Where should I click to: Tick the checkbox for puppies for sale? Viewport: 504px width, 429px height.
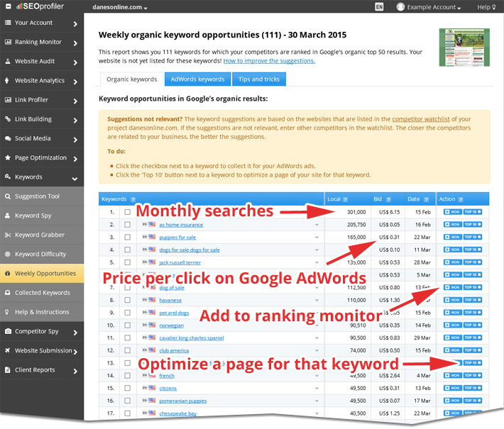coord(128,238)
